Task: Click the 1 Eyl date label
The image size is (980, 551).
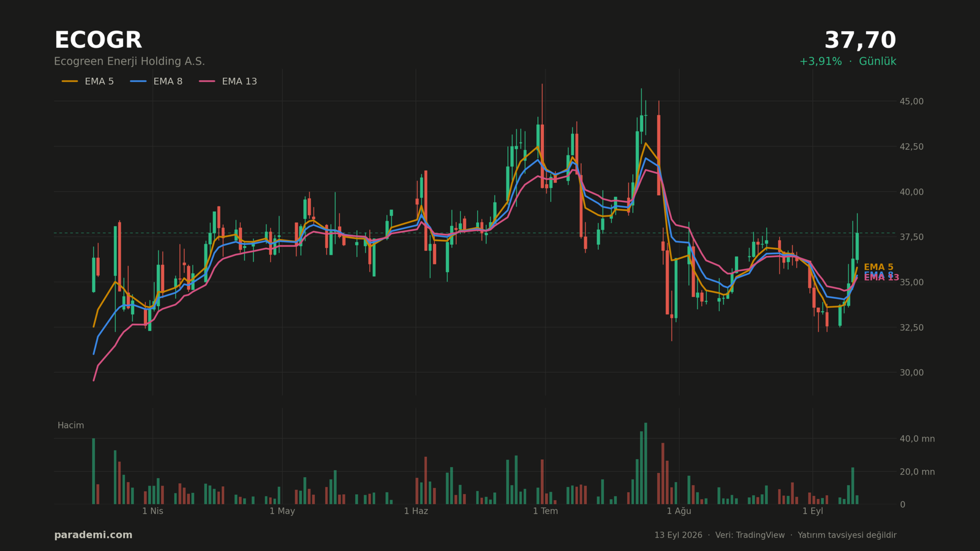Action: [x=813, y=511]
